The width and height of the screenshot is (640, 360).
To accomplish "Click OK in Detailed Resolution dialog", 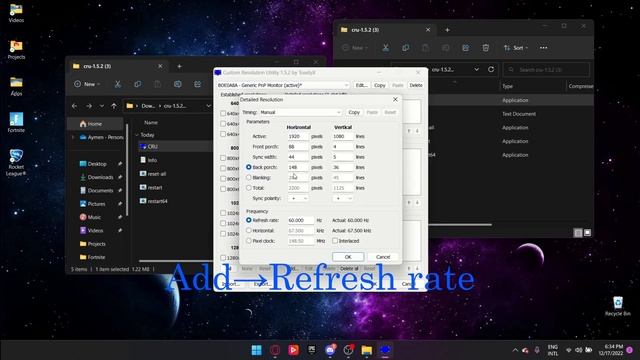I will pyautogui.click(x=348, y=257).
